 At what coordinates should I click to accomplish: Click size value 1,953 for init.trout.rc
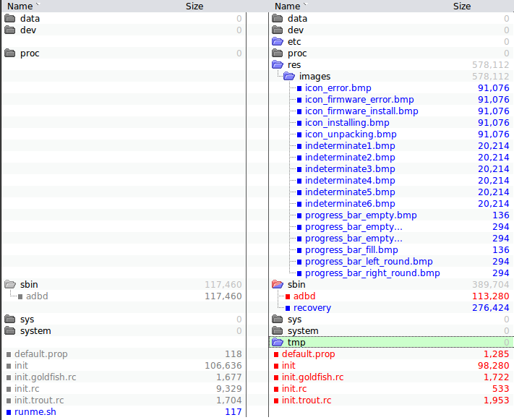coord(497,400)
